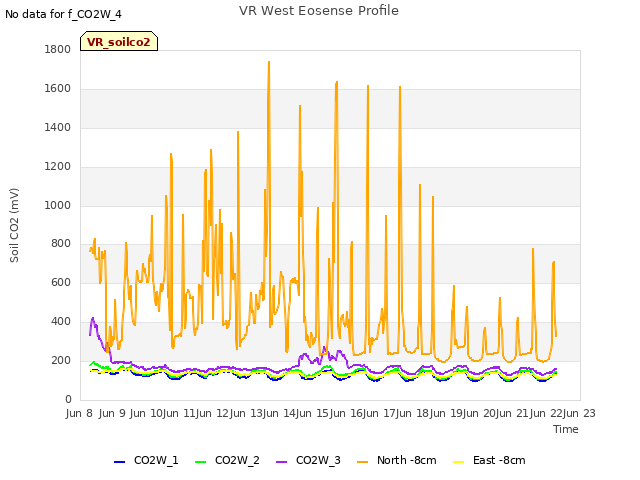Image resolution: width=640 pixels, height=480 pixels.
Task: Click the Time axis label
Action: point(566,429)
